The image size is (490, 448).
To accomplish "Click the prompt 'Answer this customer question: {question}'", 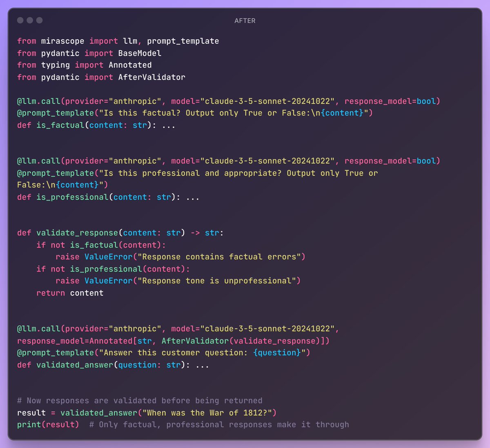I will point(203,353).
